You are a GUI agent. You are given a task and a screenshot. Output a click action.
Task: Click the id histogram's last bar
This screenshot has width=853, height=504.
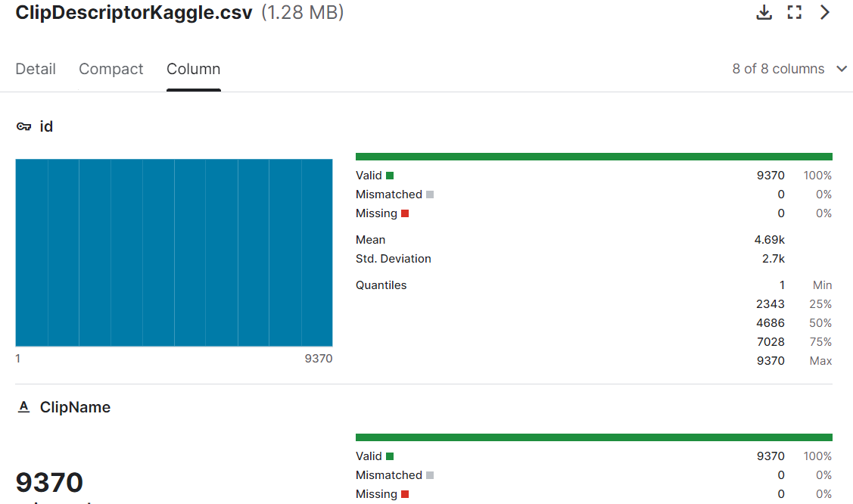coord(317,253)
